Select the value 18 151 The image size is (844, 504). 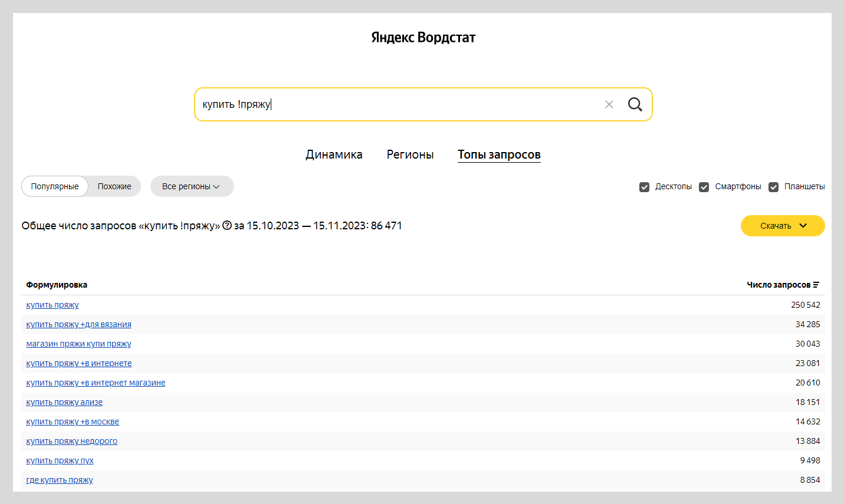click(808, 402)
